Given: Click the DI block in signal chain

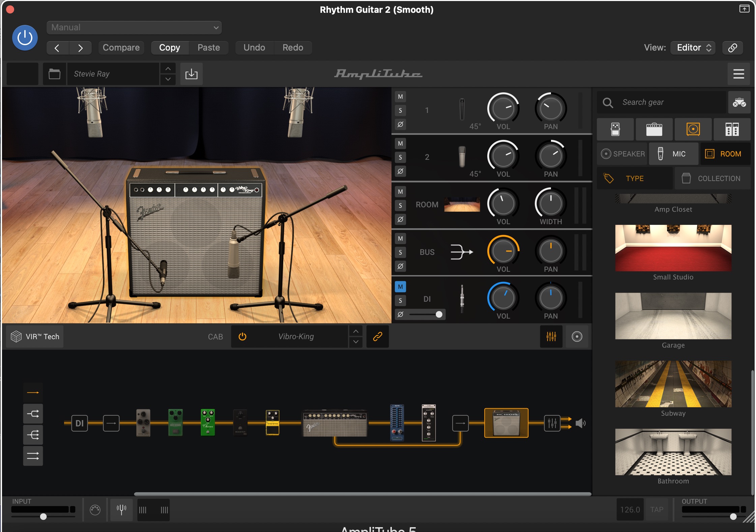Looking at the screenshot, I should (80, 423).
